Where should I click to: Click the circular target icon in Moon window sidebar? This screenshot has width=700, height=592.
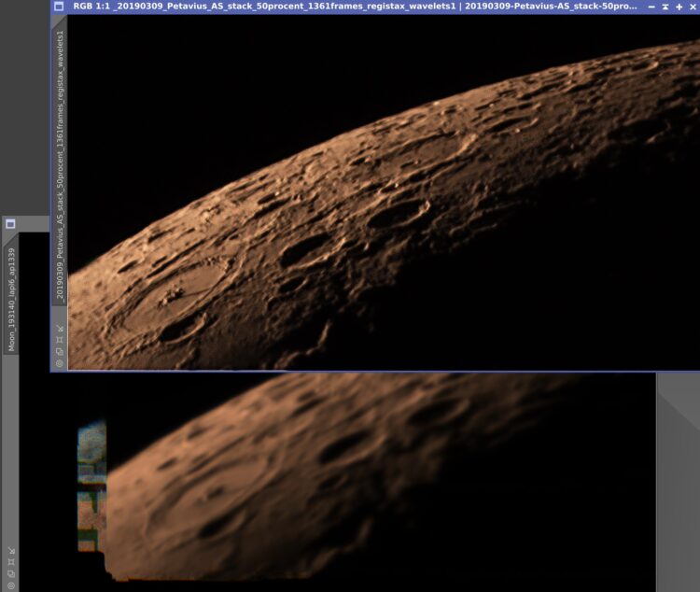point(11,585)
